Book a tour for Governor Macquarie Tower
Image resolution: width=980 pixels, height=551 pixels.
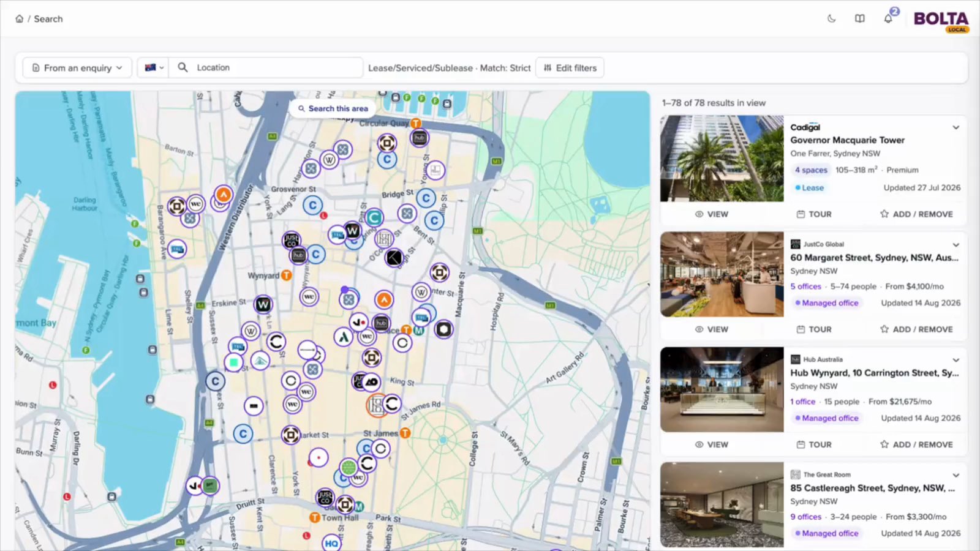tap(814, 214)
